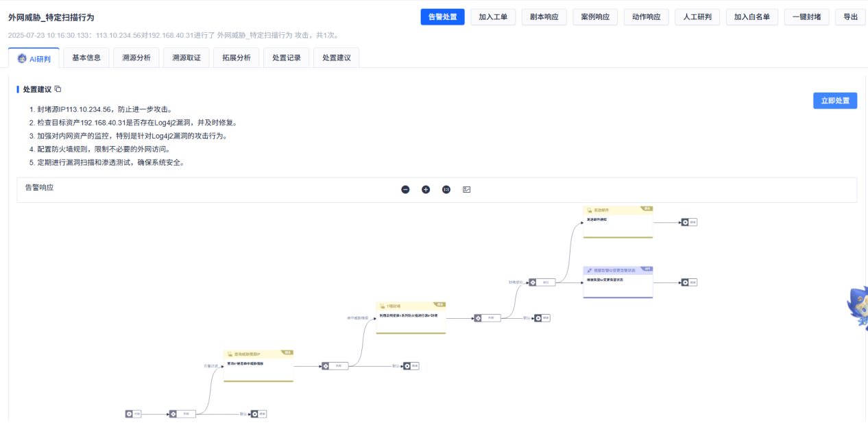The width and height of the screenshot is (868, 423).
Task: Start 人工研判 manual analysis
Action: click(x=699, y=16)
